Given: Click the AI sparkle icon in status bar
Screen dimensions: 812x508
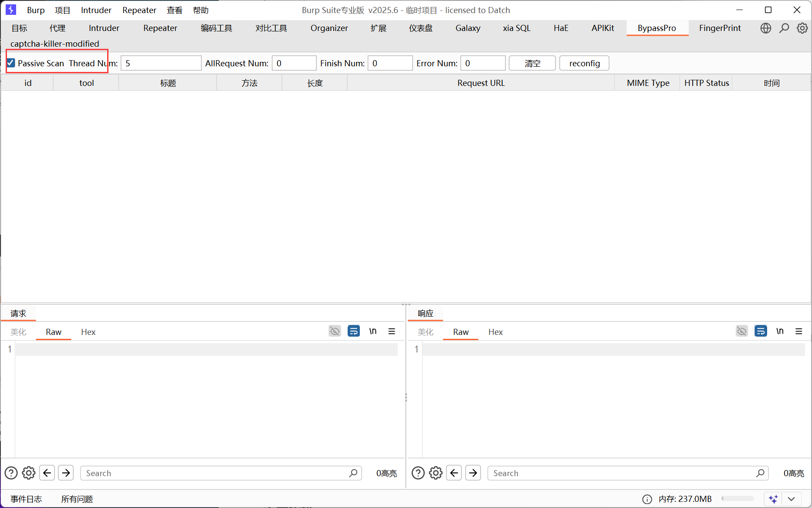Looking at the screenshot, I should click(x=773, y=499).
